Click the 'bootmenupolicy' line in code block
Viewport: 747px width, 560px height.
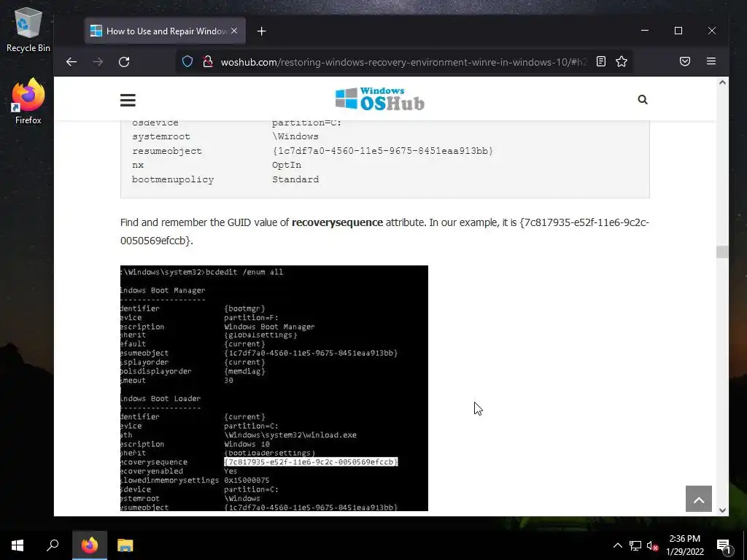pyautogui.click(x=225, y=179)
